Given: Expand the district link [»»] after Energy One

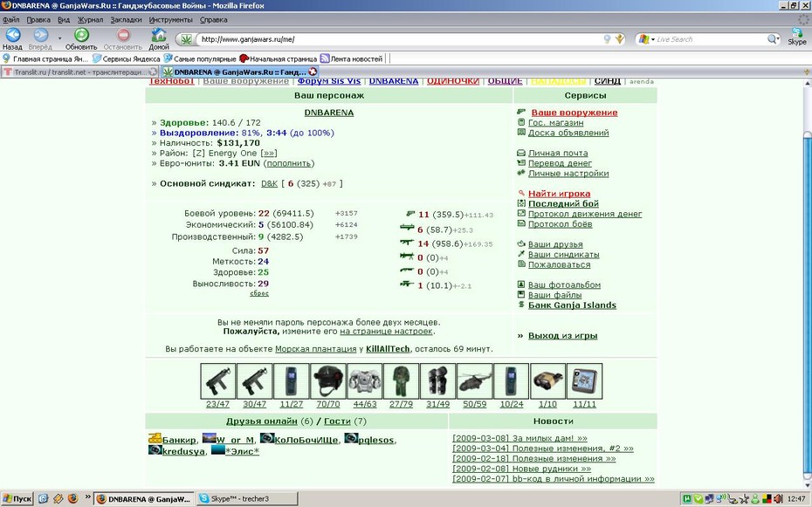Looking at the screenshot, I should coord(269,153).
